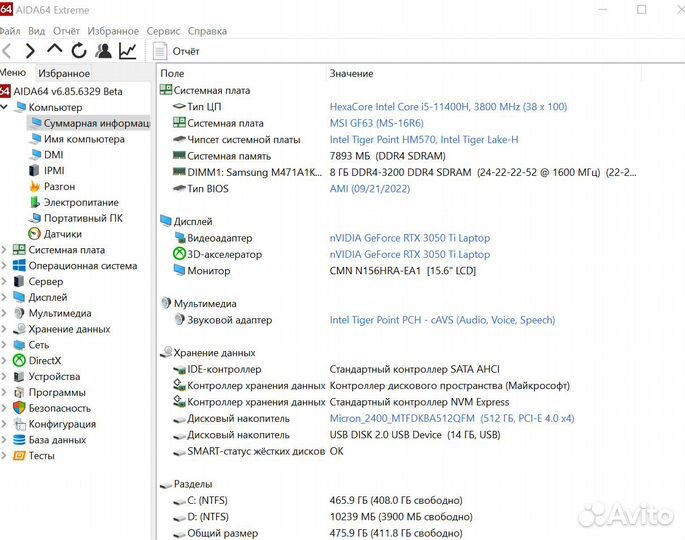The height and width of the screenshot is (540, 685).
Task: Open Видеоадаптер nVIDIA GeForce RTX 3050 link
Action: click(x=410, y=238)
